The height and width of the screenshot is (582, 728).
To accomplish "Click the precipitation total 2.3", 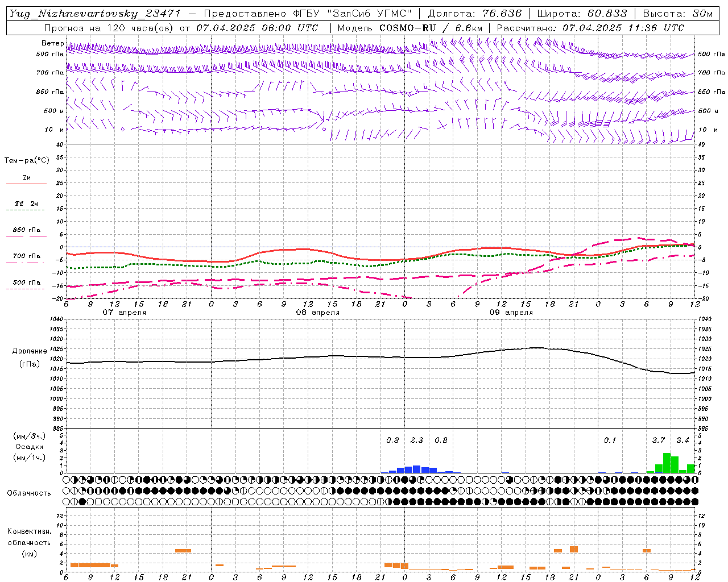I will pos(417,440).
